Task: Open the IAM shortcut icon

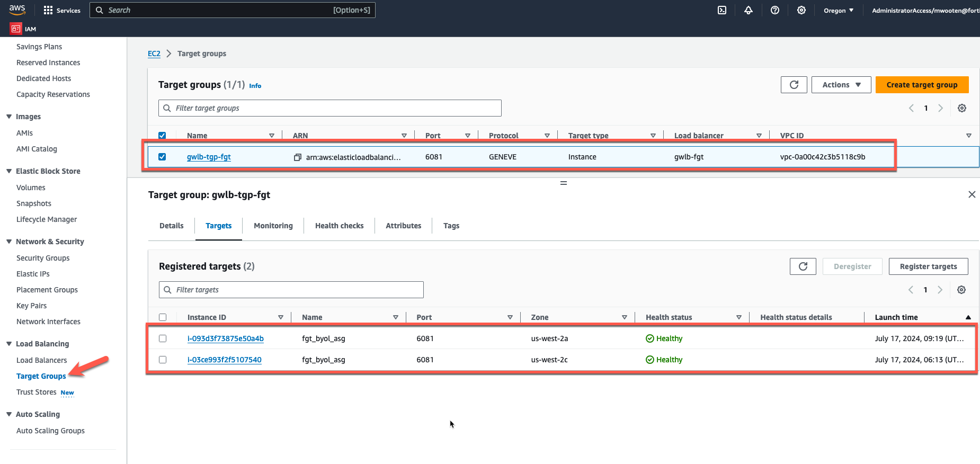Action: (x=16, y=29)
